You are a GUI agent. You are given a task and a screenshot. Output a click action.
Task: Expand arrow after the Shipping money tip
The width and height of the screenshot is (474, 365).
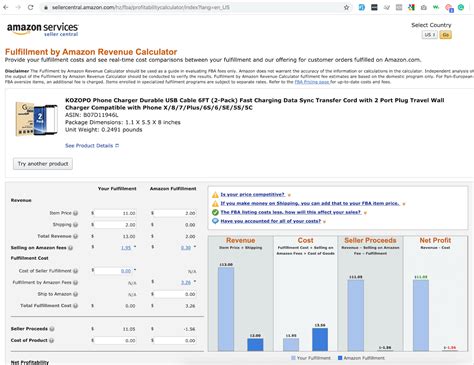404,204
